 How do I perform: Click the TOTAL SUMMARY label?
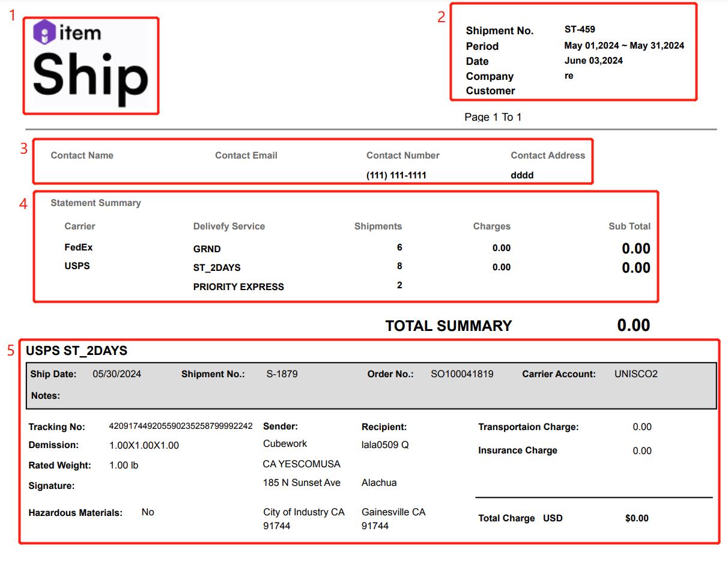point(448,326)
